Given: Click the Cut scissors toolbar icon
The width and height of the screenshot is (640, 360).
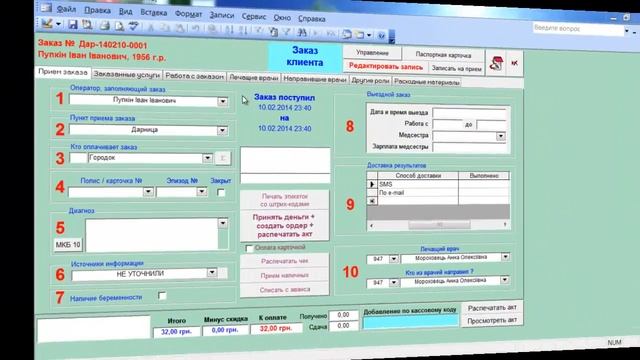Looking at the screenshot, I should [151, 27].
